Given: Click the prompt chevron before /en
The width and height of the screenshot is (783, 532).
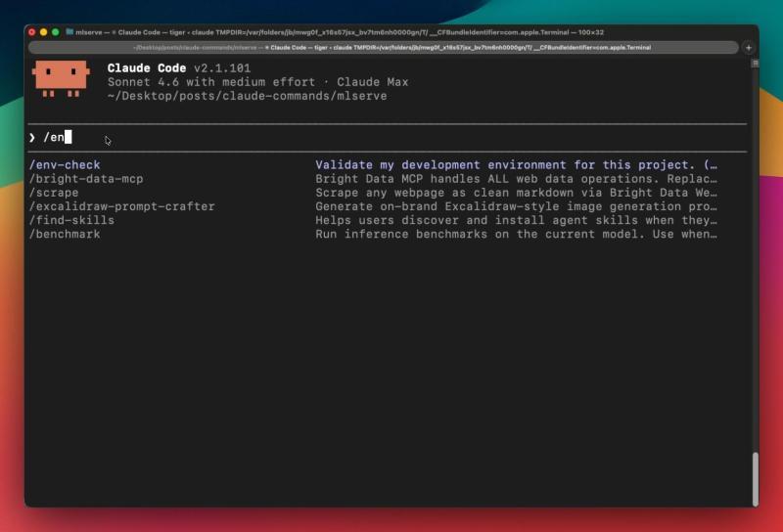Looking at the screenshot, I should click(32, 138).
